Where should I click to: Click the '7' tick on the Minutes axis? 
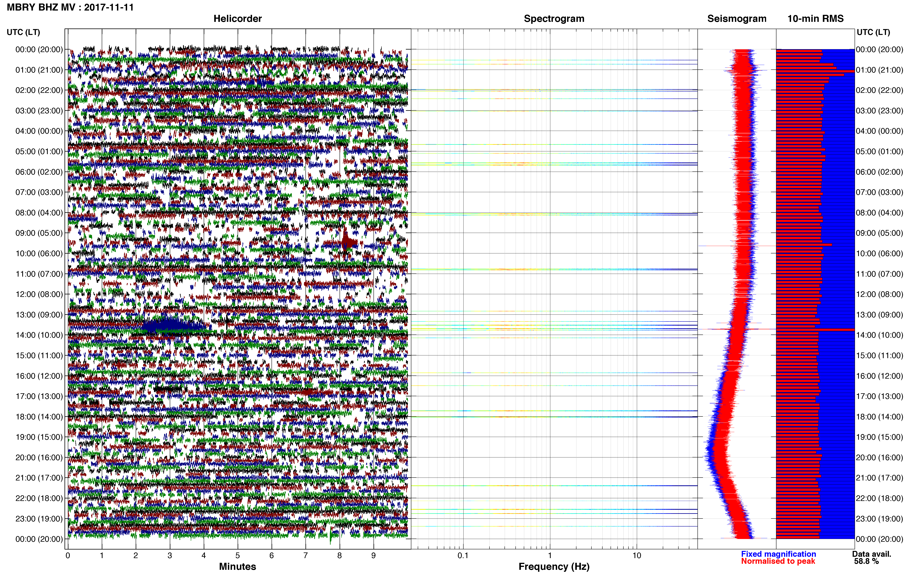tap(306, 555)
